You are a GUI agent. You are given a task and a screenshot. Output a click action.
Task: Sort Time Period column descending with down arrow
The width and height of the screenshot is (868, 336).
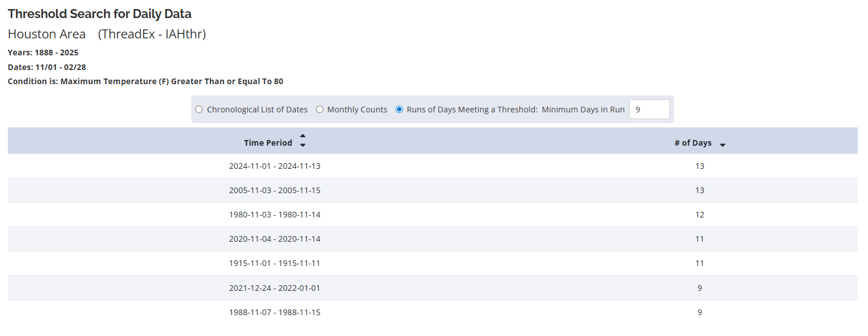(303, 145)
